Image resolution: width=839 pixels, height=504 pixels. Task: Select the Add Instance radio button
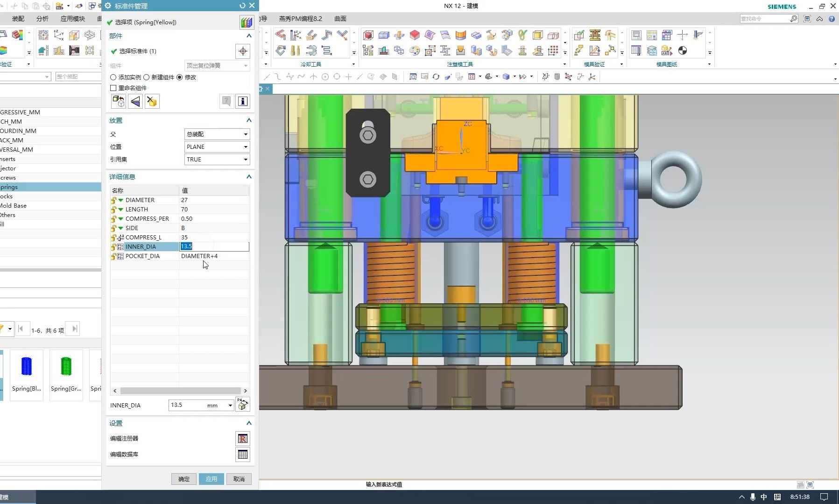[113, 77]
